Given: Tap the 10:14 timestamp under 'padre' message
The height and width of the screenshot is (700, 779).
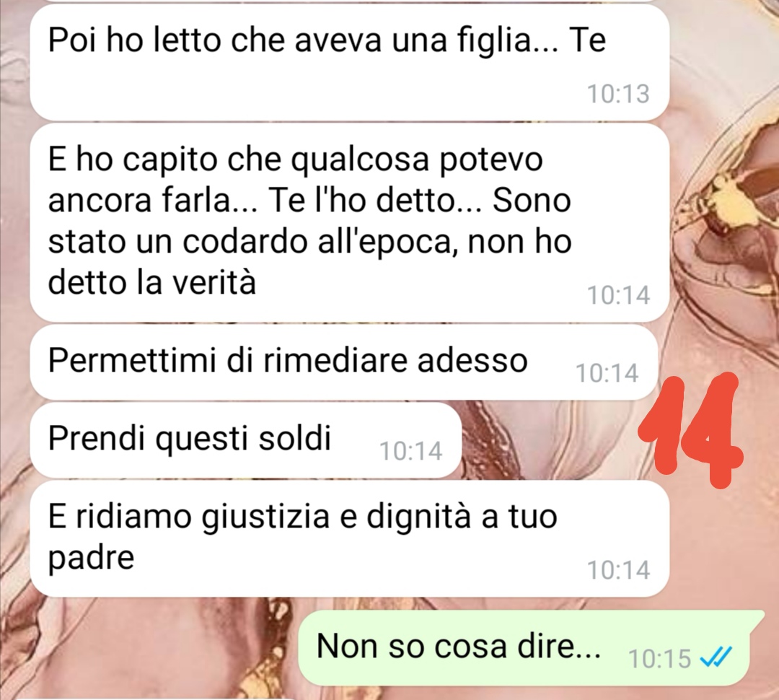Looking at the screenshot, I should (619, 570).
